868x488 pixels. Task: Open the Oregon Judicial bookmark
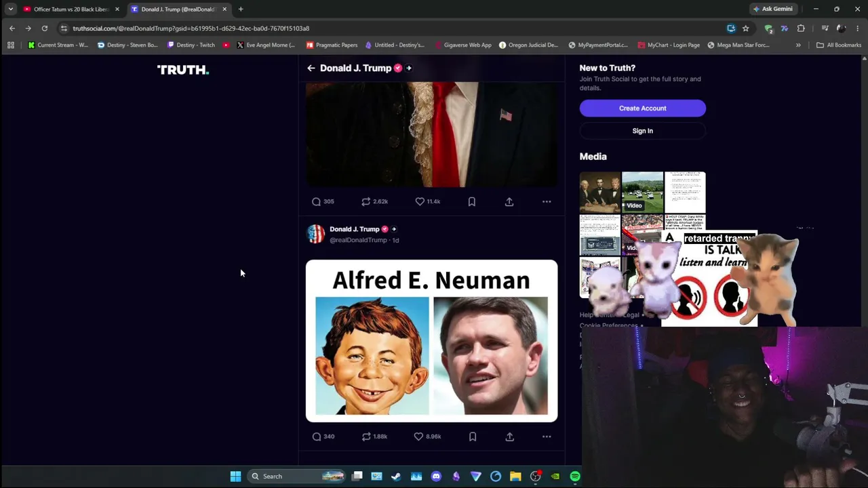click(x=529, y=45)
